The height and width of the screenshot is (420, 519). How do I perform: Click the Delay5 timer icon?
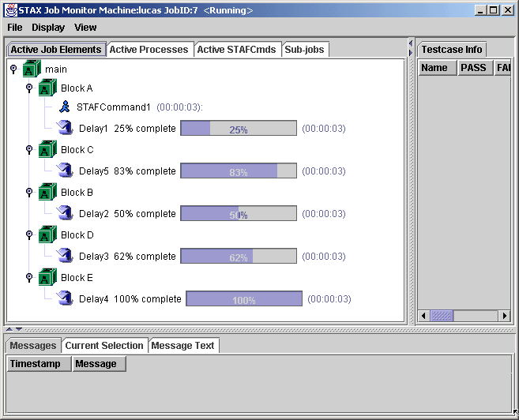click(65, 171)
